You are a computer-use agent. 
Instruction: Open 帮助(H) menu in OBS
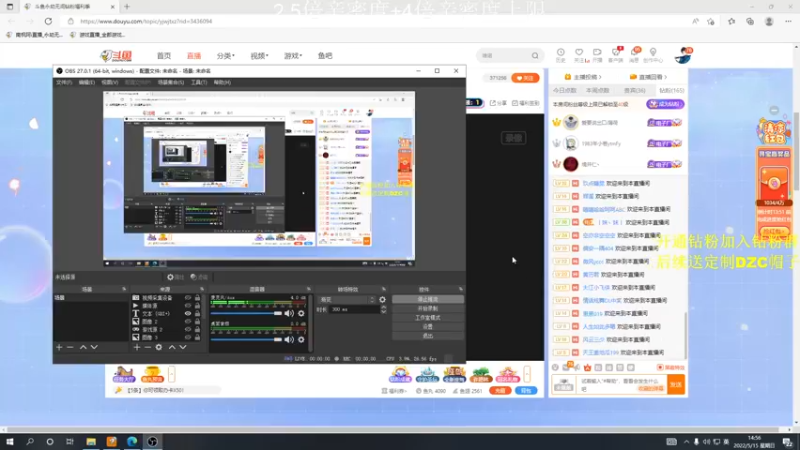(x=222, y=82)
